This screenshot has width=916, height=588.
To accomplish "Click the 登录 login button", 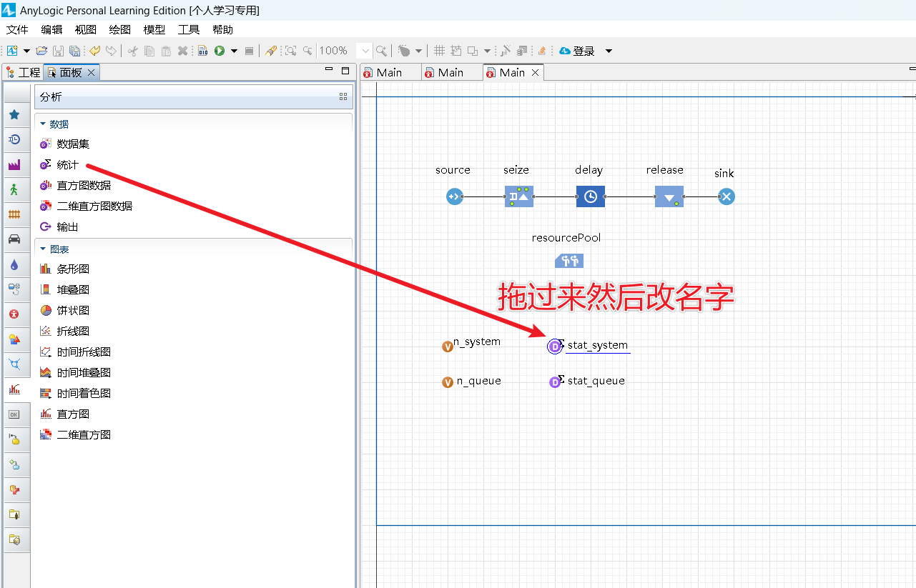I will [x=578, y=51].
